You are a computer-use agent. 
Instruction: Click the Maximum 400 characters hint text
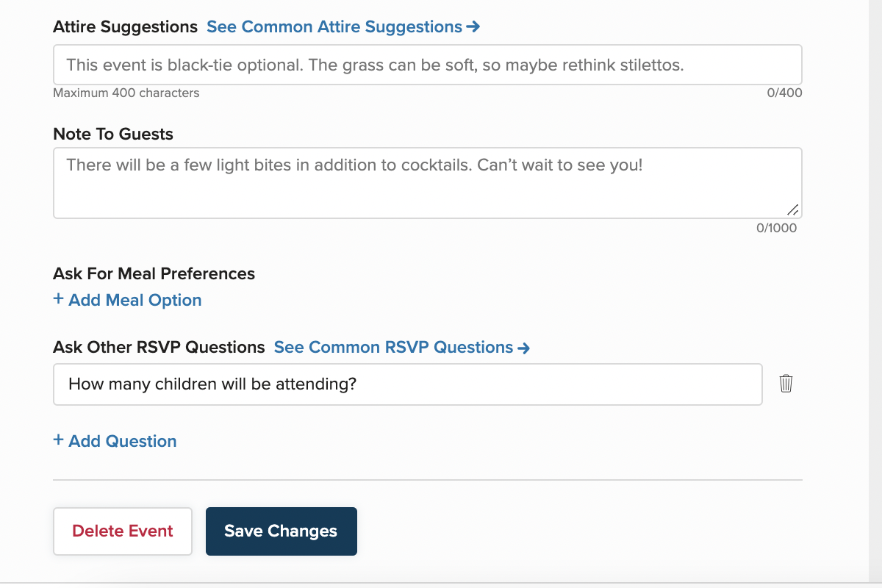coord(126,93)
